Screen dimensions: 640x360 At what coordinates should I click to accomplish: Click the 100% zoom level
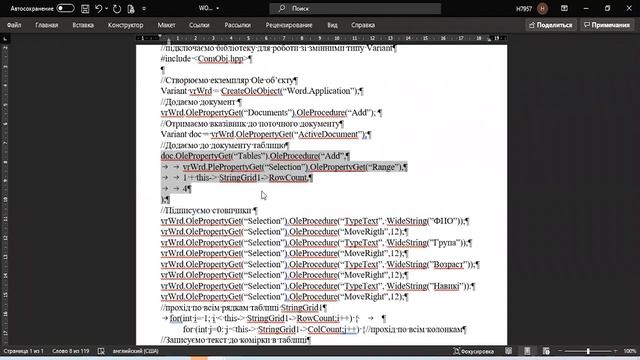pyautogui.click(x=630, y=351)
